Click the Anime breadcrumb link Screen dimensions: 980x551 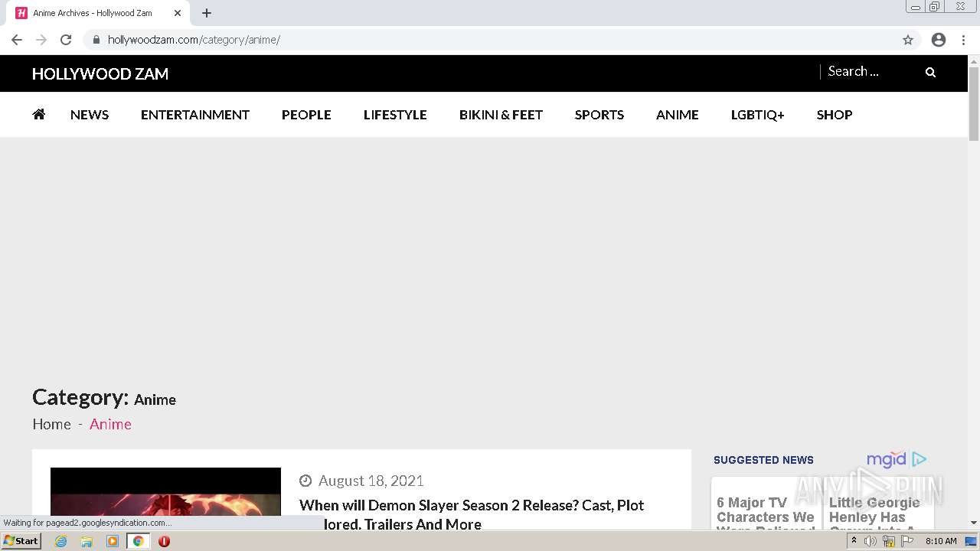pyautogui.click(x=110, y=424)
